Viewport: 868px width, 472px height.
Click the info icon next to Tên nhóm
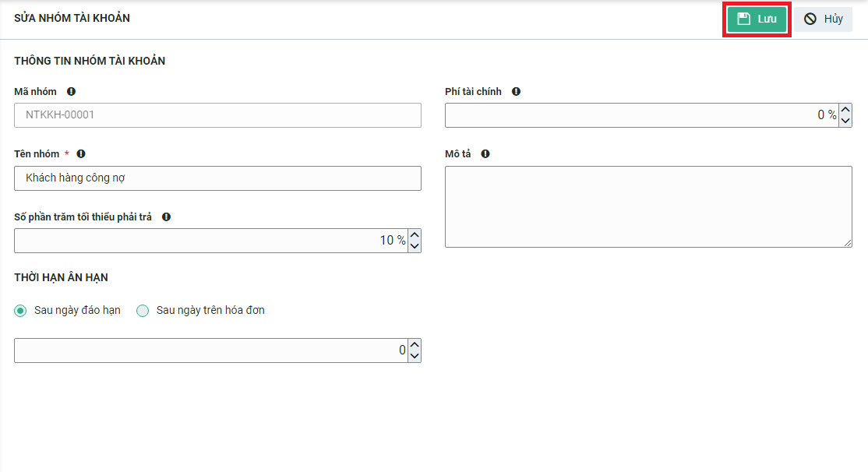(x=81, y=154)
